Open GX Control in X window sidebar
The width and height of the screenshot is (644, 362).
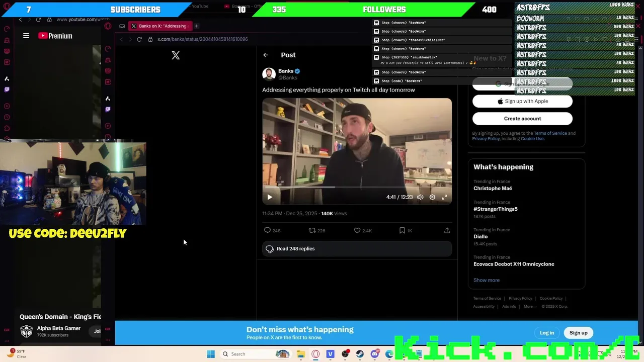coord(108,49)
